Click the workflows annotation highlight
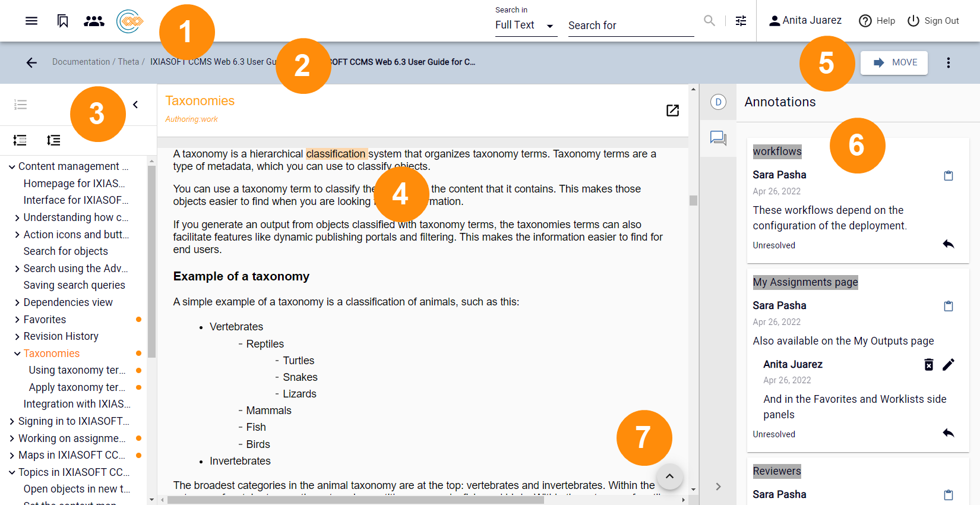The height and width of the screenshot is (505, 980). point(777,151)
